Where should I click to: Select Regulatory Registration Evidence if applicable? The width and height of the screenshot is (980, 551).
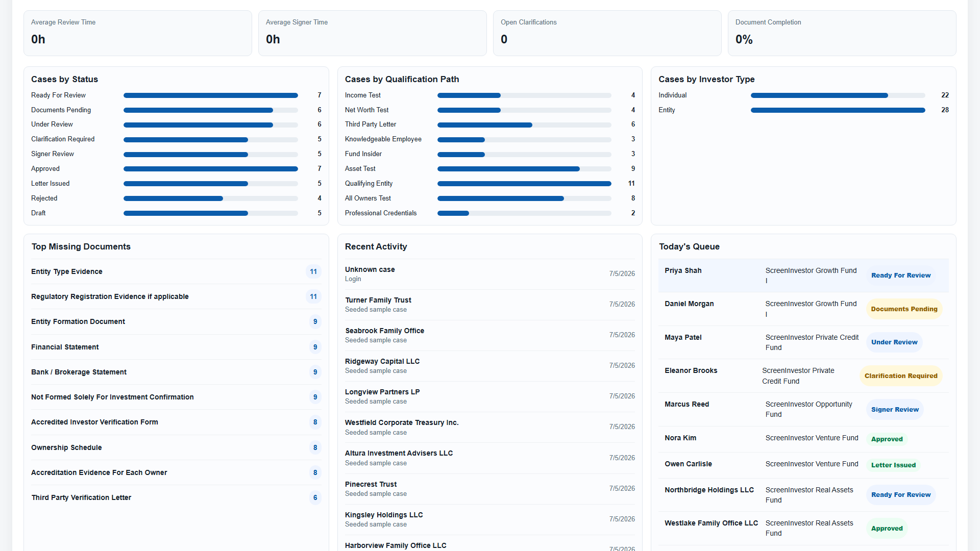[x=176, y=297]
